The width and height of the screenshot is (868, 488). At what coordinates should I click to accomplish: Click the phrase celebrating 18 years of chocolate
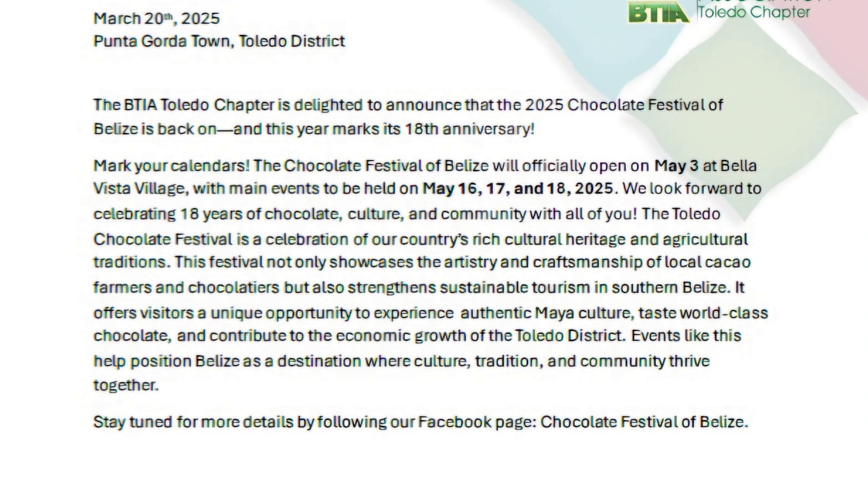pyautogui.click(x=217, y=214)
